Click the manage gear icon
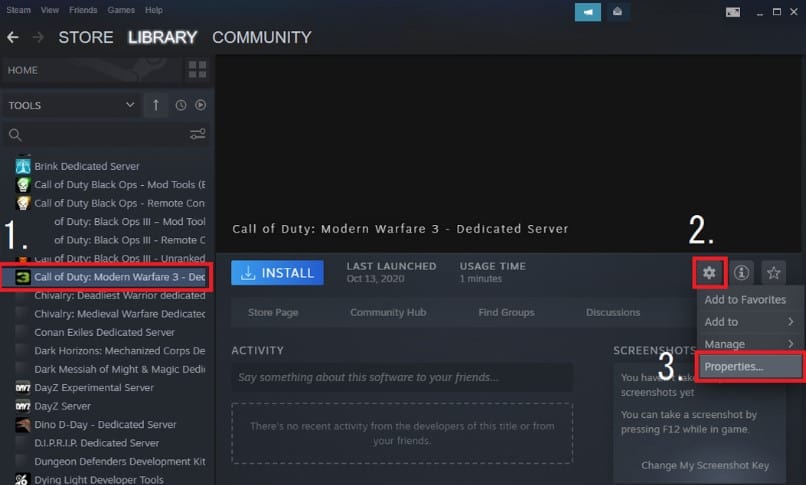The width and height of the screenshot is (806, 485). [x=709, y=272]
